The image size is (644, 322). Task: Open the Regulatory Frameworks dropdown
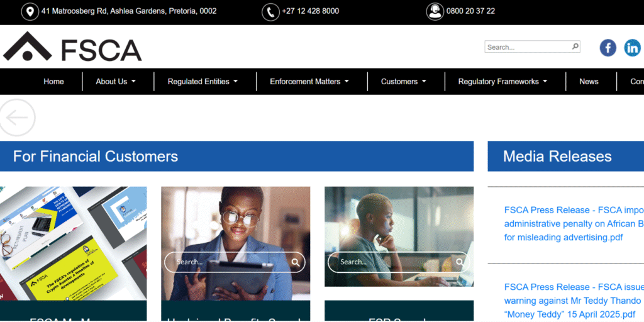(x=502, y=81)
